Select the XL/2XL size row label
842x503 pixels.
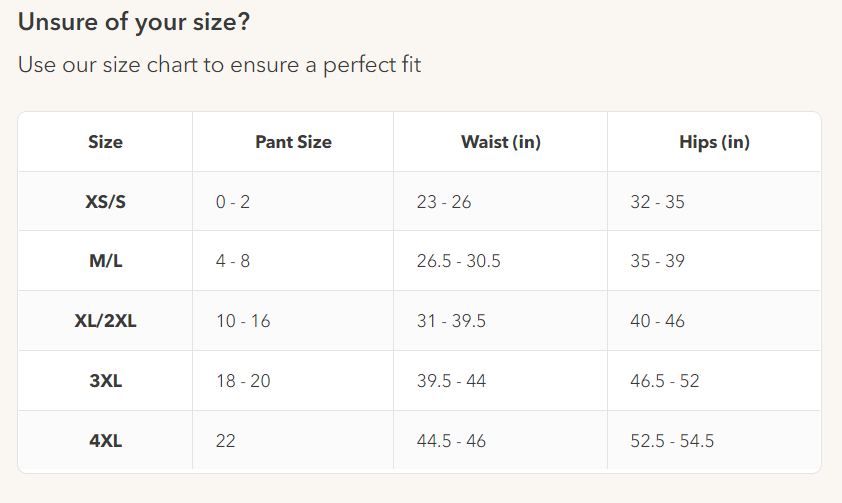pyautogui.click(x=105, y=321)
